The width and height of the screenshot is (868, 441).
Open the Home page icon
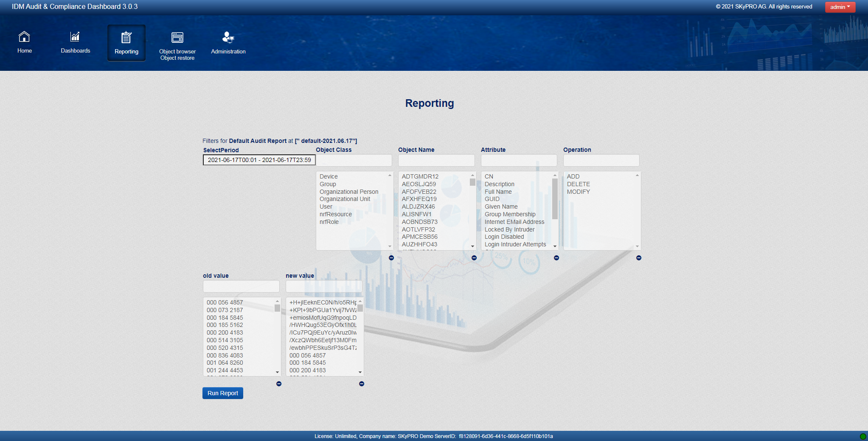point(24,37)
